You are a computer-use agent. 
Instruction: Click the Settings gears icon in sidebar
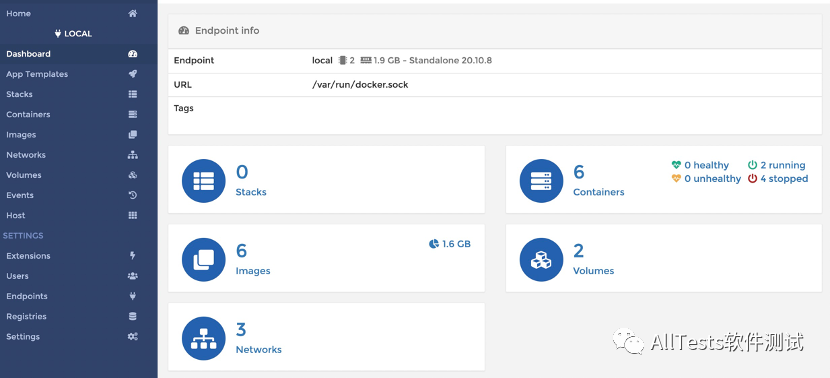pos(133,337)
